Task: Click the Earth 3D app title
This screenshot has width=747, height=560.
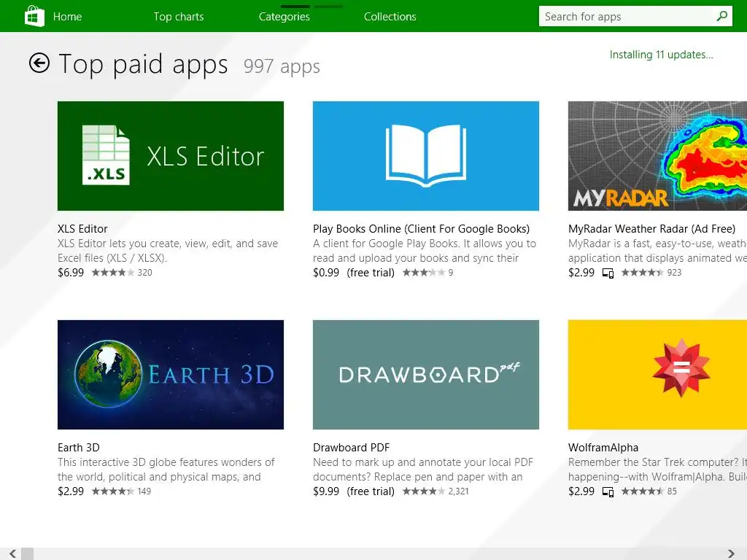Action: (79, 448)
